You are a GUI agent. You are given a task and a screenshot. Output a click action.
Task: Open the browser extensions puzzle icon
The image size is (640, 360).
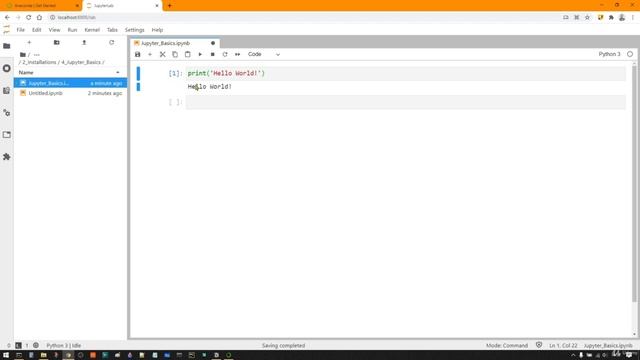coord(611,18)
